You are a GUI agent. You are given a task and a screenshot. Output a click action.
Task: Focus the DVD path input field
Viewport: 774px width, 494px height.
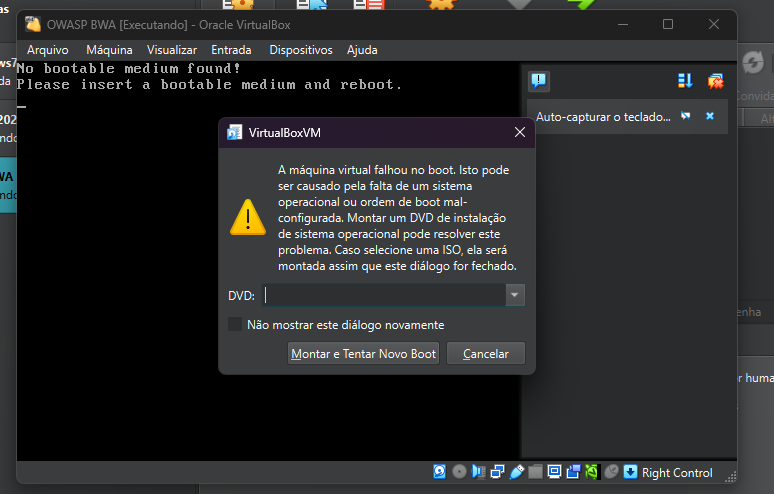click(384, 295)
